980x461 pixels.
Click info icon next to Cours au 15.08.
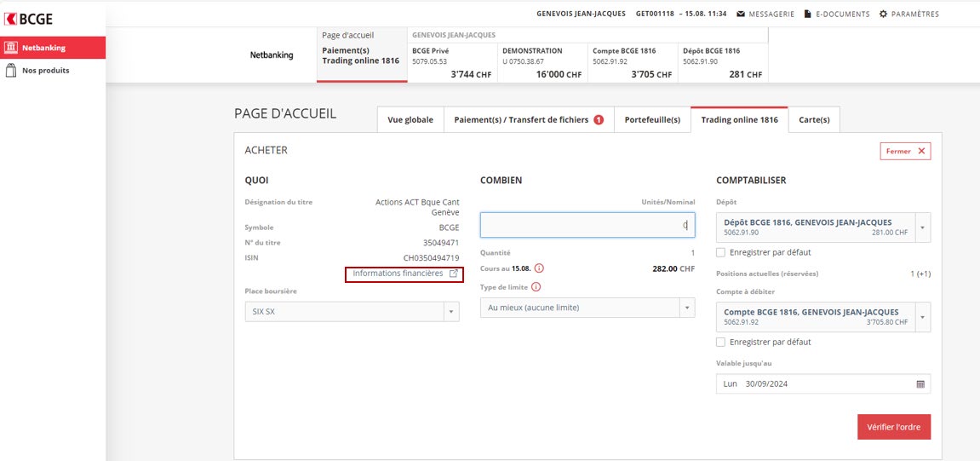point(539,268)
